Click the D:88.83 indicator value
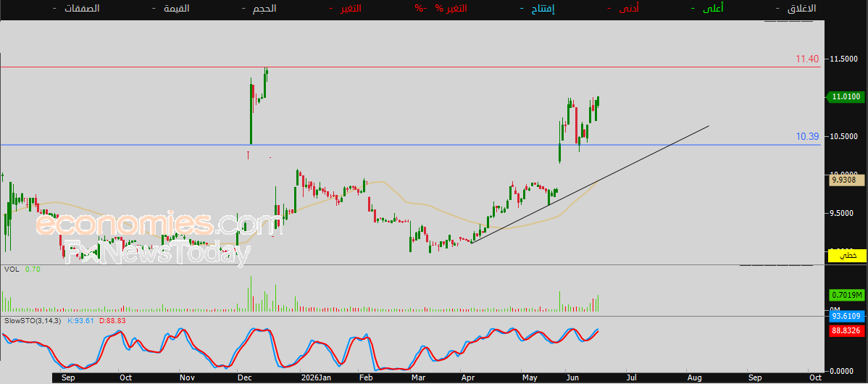Screen dimensions: 868x384 [112, 320]
